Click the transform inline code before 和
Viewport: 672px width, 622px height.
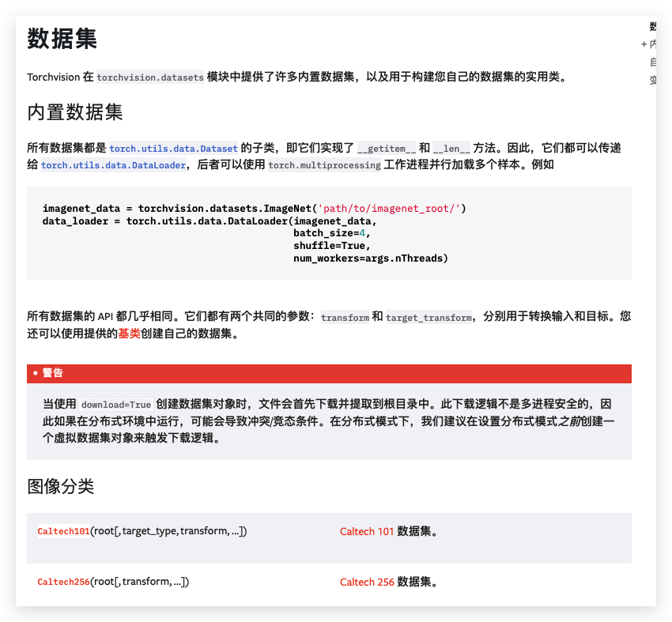click(x=345, y=317)
